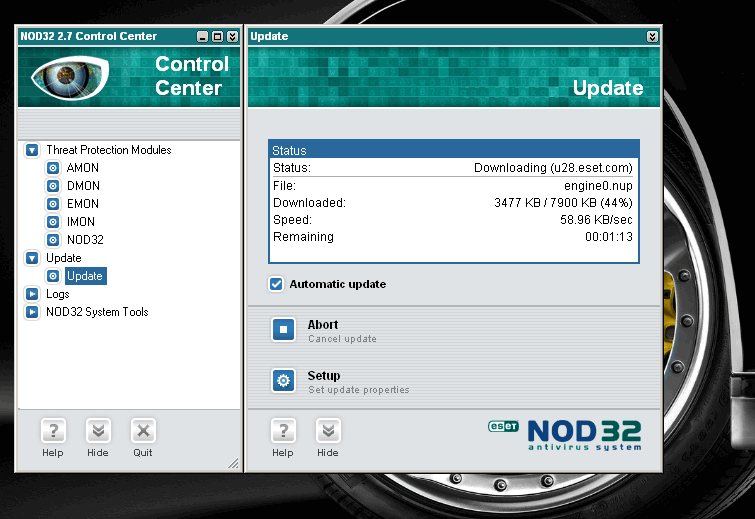Click the DMON module icon

tap(53, 186)
